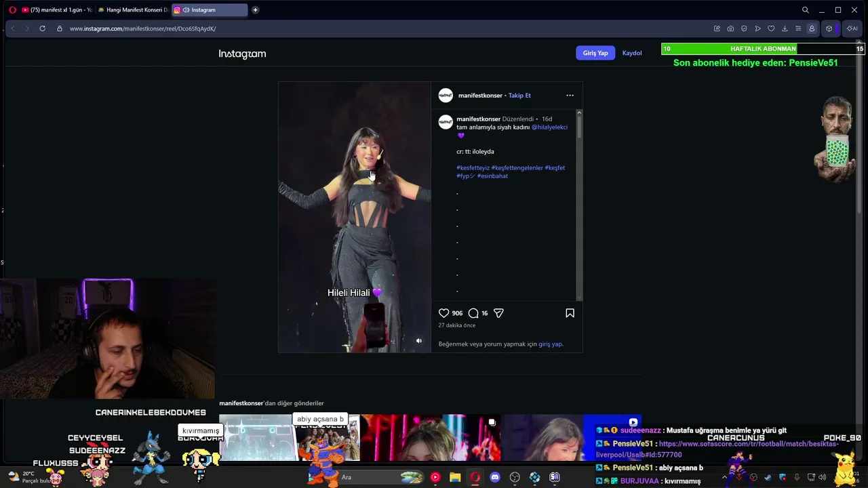Image resolution: width=868 pixels, height=488 pixels.
Task: Open Discord from the taskbar
Action: click(x=495, y=477)
